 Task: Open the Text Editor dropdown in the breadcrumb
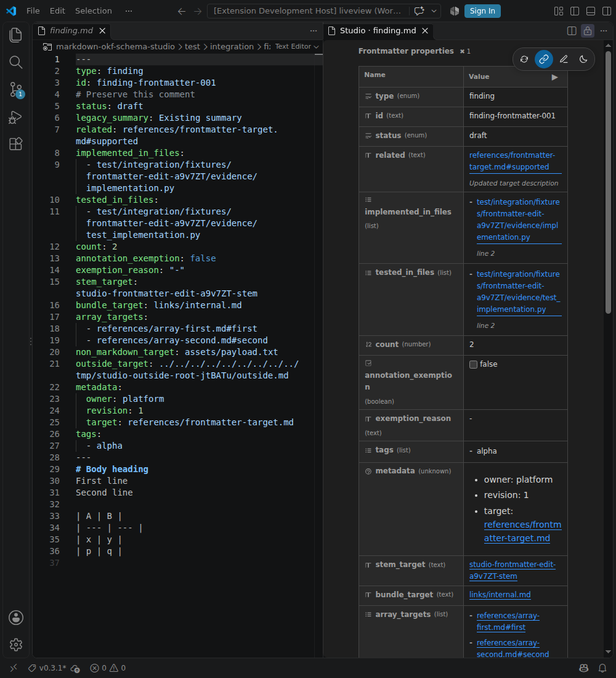[x=297, y=46]
